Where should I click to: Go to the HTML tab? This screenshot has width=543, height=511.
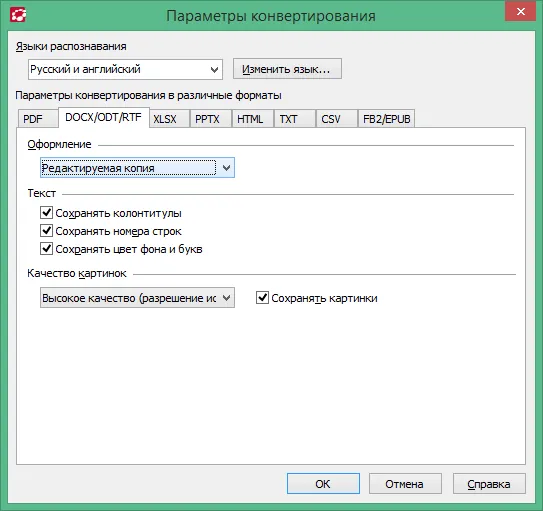tap(253, 119)
